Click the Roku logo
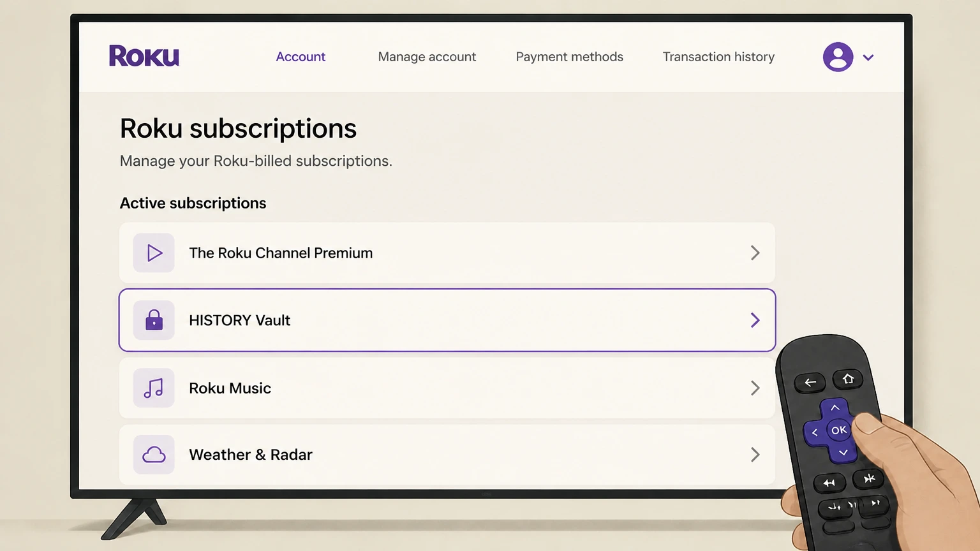This screenshot has height=551, width=980. (144, 56)
